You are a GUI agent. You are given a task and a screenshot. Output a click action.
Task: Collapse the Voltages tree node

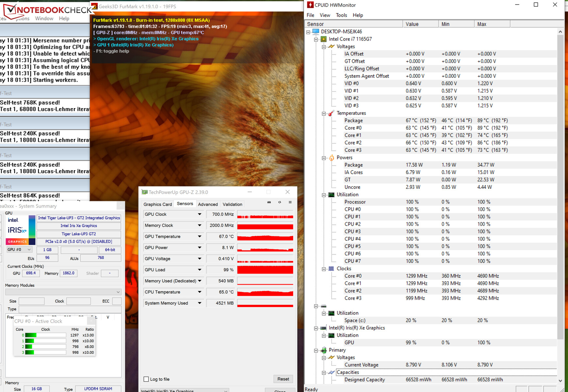pos(324,47)
